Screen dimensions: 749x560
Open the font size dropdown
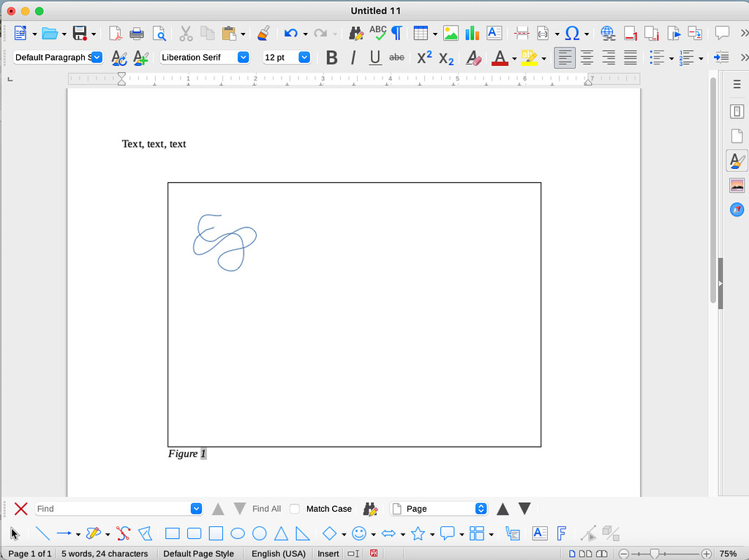tap(304, 57)
